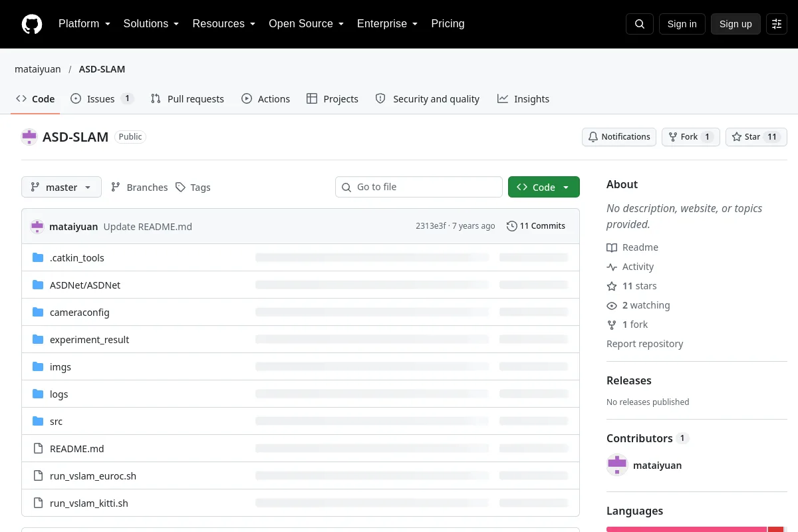
Task: Go to GitHub home via Octocat logo
Action: coord(32,24)
